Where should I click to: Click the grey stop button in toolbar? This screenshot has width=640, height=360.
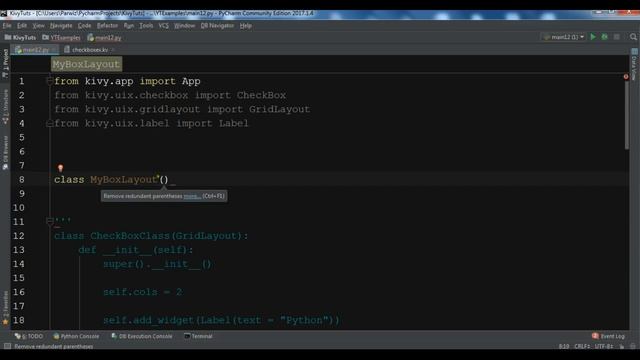617,37
